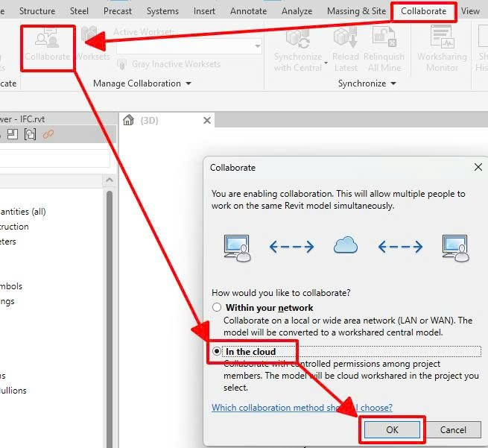488x448 pixels.
Task: Select the 'antities (all)' browser item
Action: point(23,212)
